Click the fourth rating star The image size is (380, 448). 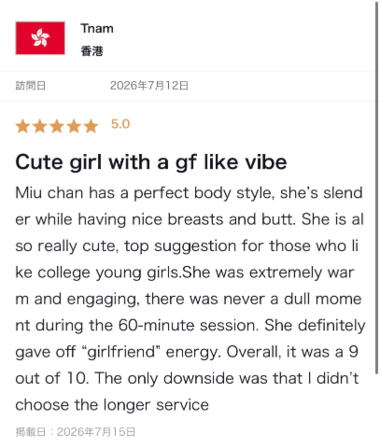74,126
